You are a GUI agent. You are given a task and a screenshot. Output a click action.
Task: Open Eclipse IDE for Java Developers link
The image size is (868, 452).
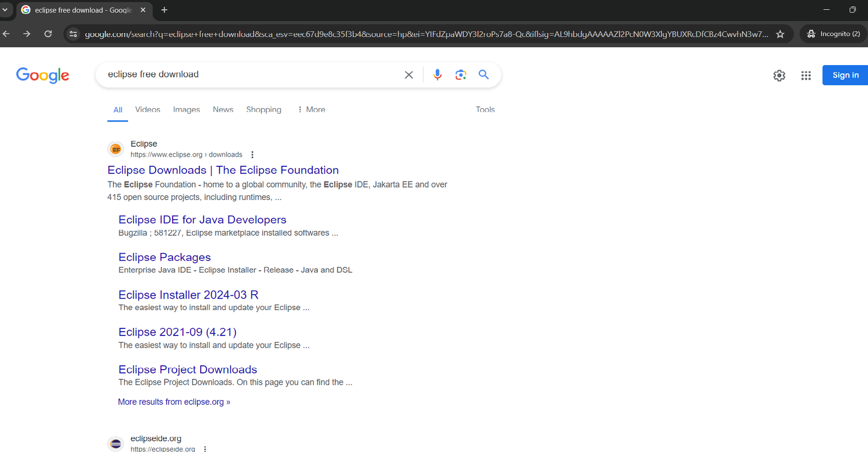(x=202, y=219)
